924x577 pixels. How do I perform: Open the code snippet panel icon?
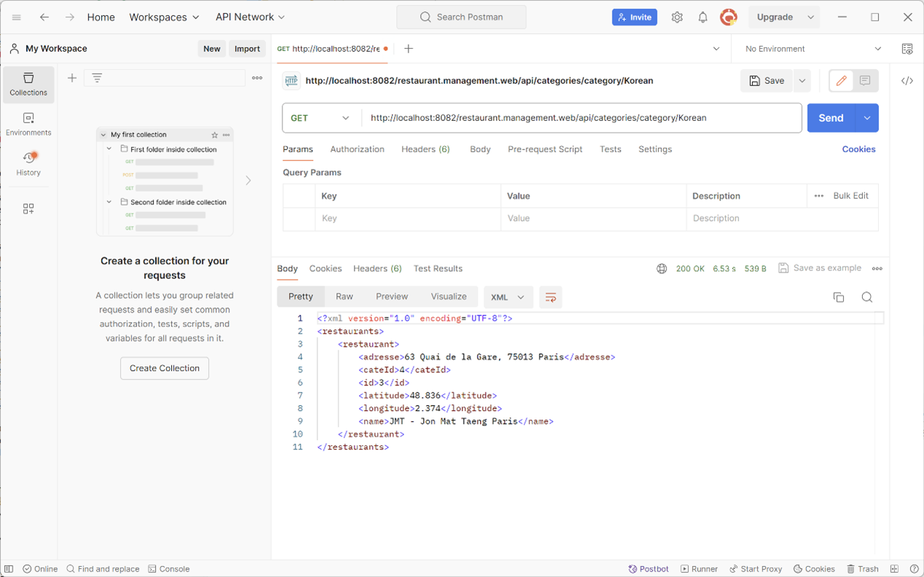pyautogui.click(x=907, y=81)
